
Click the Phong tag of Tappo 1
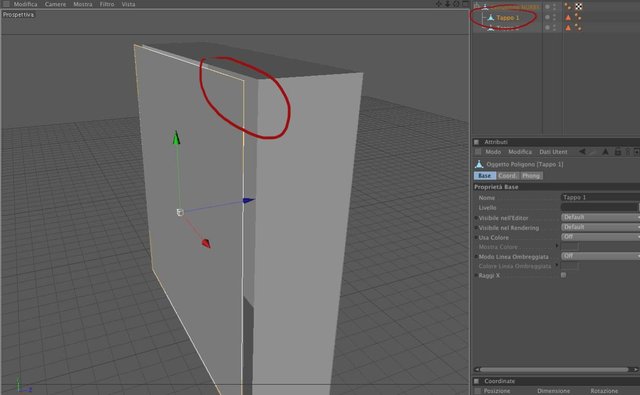tap(568, 18)
